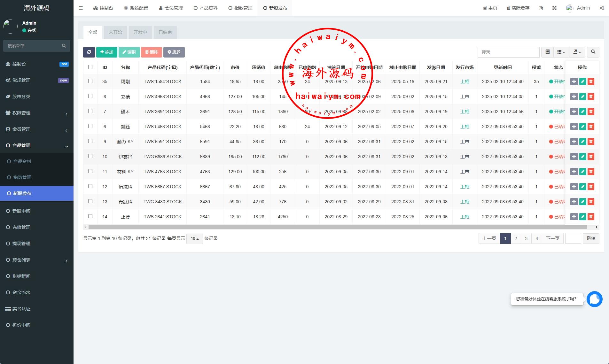Open the columns visibility dropdown
The width and height of the screenshot is (609, 364).
click(x=561, y=52)
